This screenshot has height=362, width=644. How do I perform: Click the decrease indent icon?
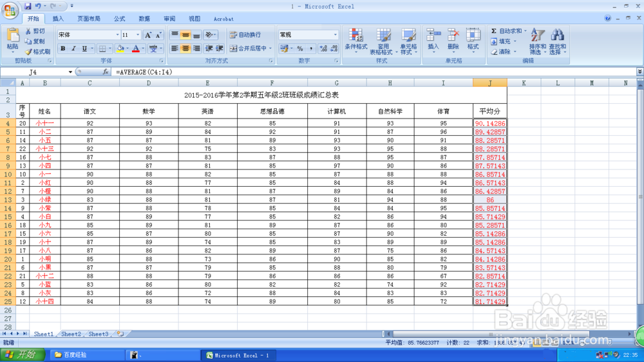(209, 48)
